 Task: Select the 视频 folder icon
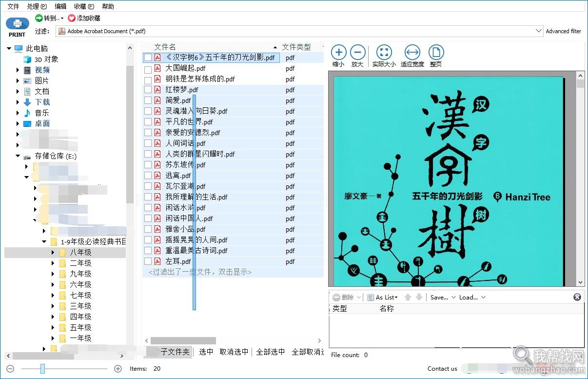tap(27, 70)
